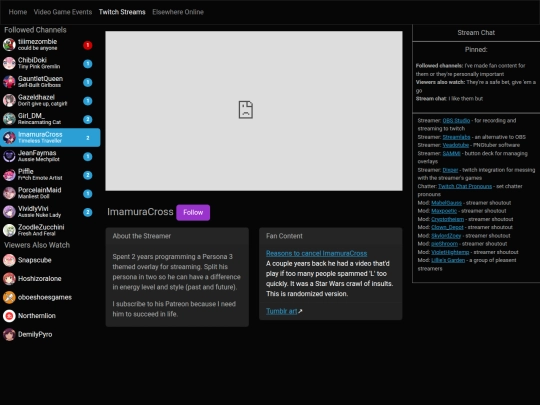This screenshot has width=540, height=405.
Task: Open the Elsewhere Online section
Action: pyautogui.click(x=178, y=12)
